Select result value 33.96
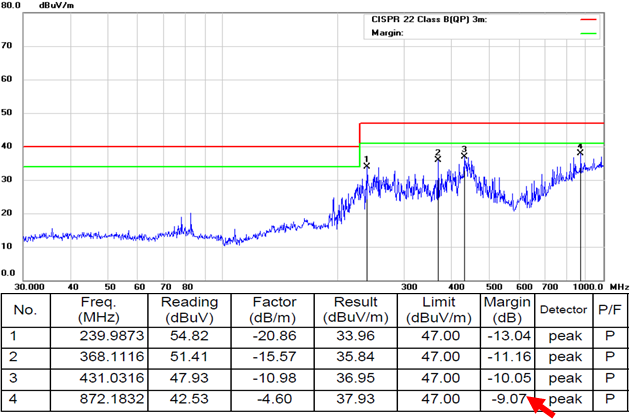 pyautogui.click(x=356, y=336)
